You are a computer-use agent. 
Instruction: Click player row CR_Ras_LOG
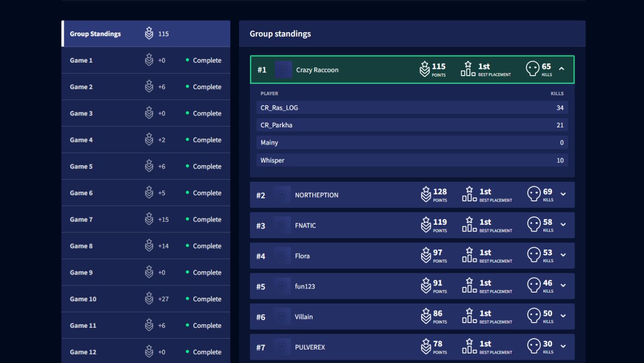coord(412,108)
